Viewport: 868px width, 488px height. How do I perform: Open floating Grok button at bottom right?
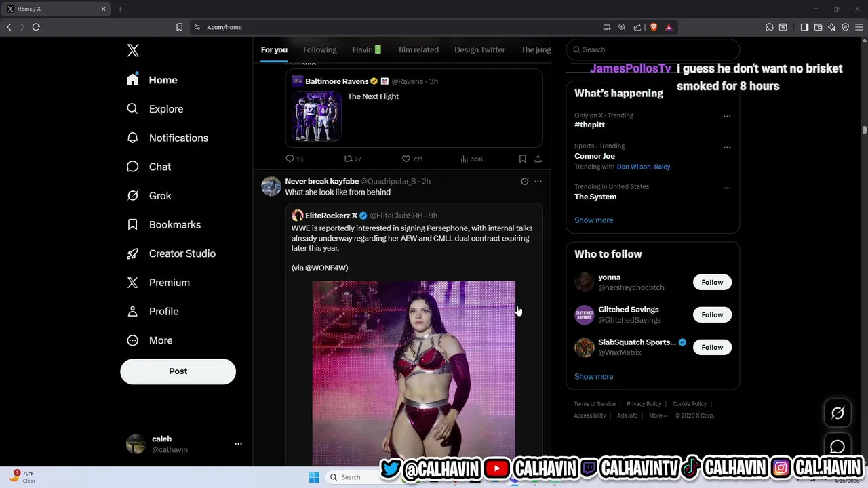tap(837, 413)
